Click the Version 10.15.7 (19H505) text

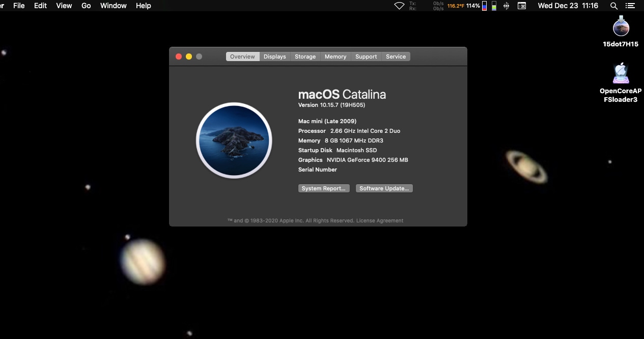(x=331, y=105)
